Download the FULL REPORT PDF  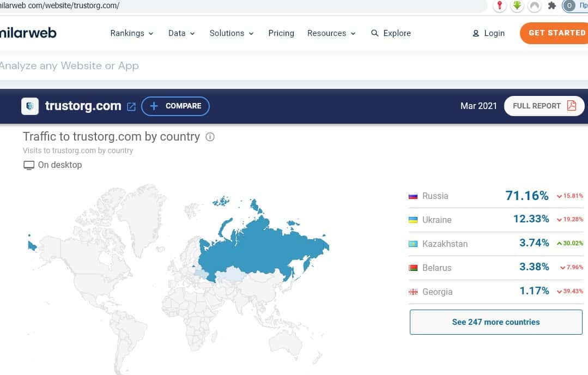544,106
